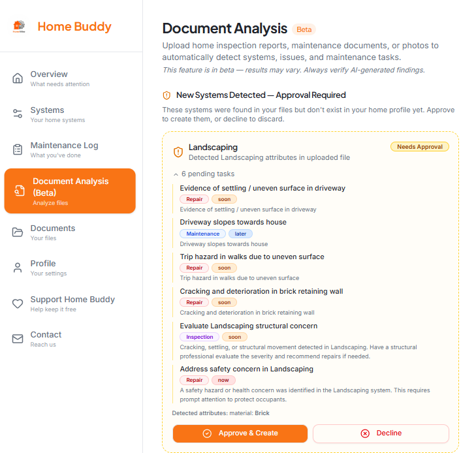The height and width of the screenshot is (453, 476).
Task: Click the Systems sliders icon in sidebar
Action: (x=18, y=114)
